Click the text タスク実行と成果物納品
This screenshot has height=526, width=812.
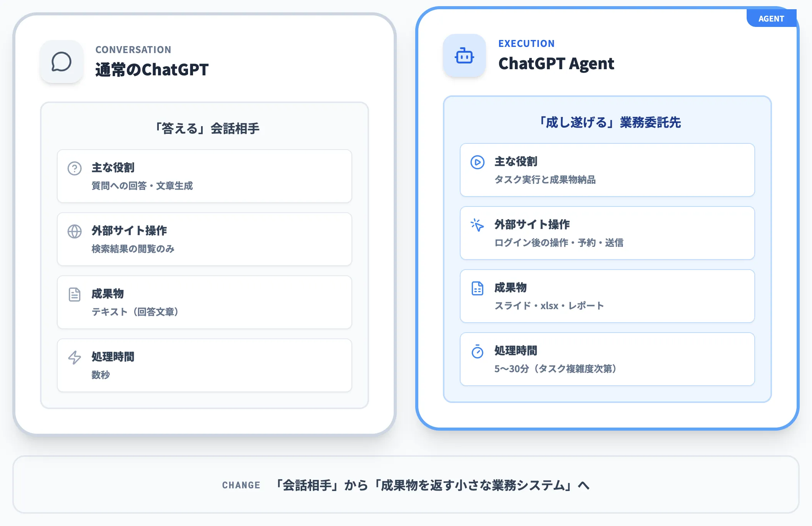(545, 180)
